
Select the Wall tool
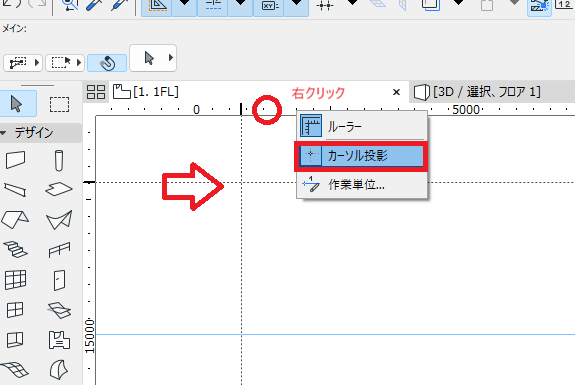[15, 160]
